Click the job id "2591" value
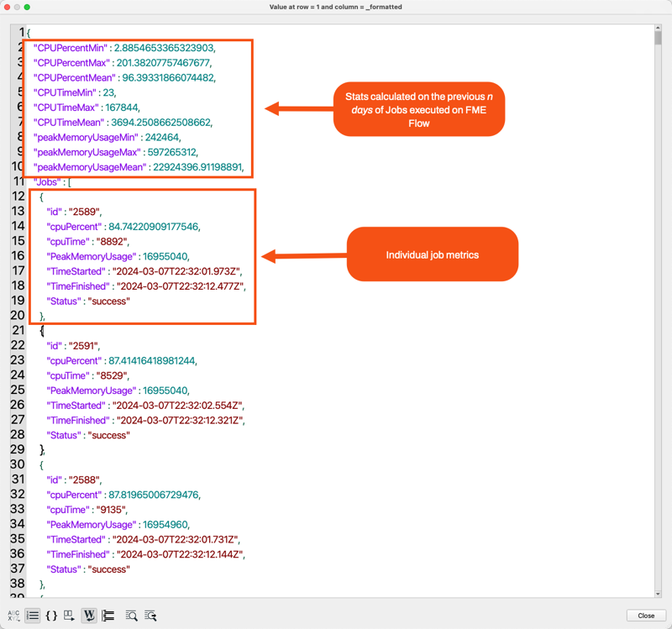Screen dimensions: 672x629 (84, 346)
